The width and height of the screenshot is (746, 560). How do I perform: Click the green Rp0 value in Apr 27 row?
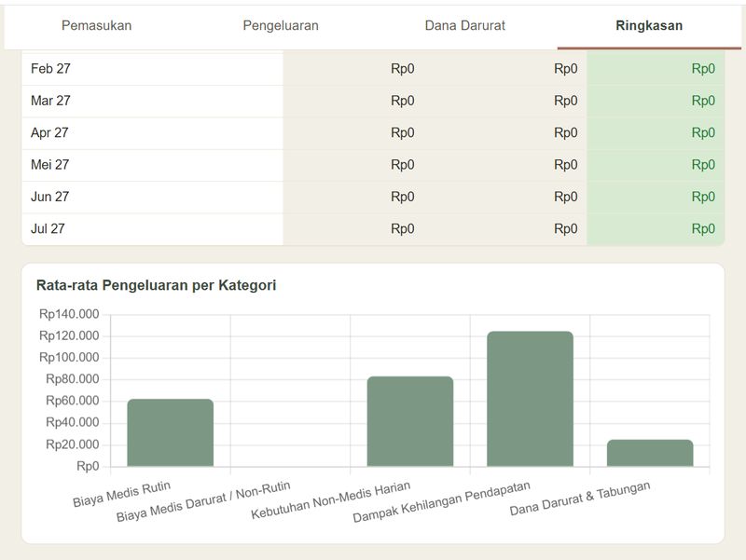point(703,132)
